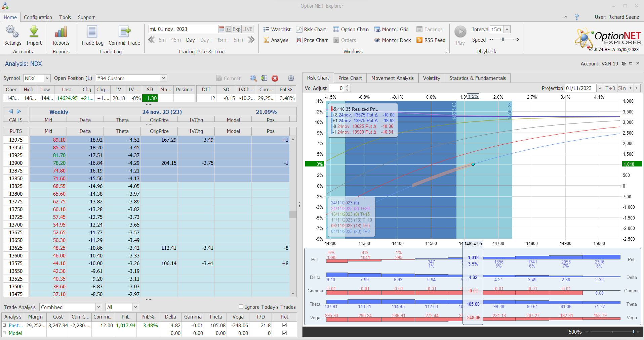The width and height of the screenshot is (644, 340).
Task: Open the Movement Analysis tab
Action: point(393,78)
